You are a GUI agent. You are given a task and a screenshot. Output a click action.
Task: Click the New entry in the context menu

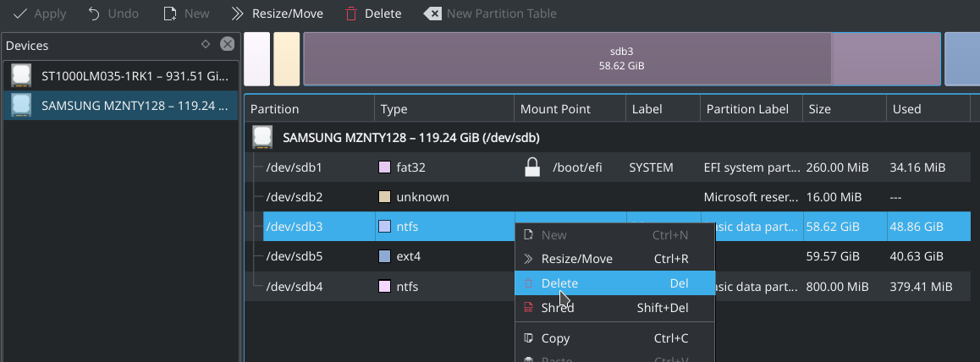[x=614, y=234]
